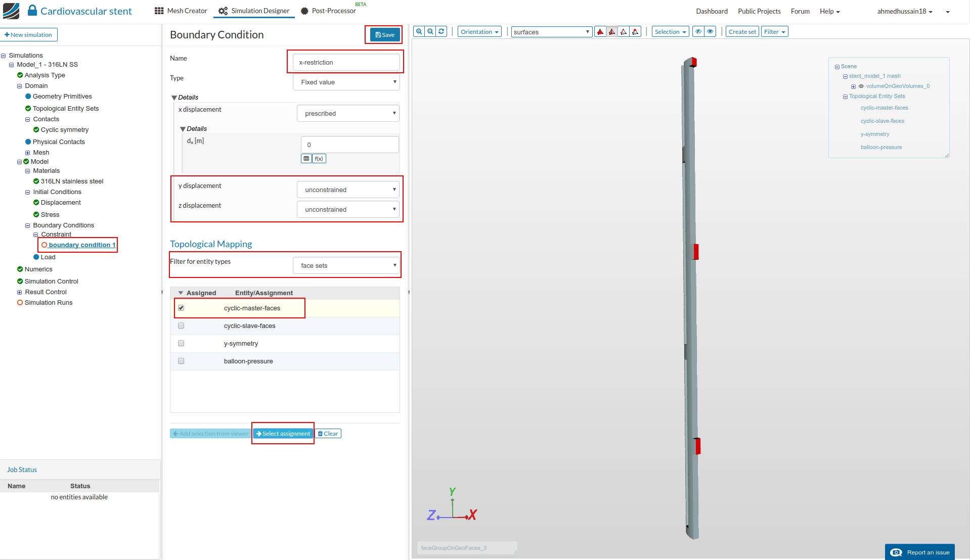The width and height of the screenshot is (970, 560).
Task: Select the solid surfaces render mode icon
Action: click(x=600, y=32)
